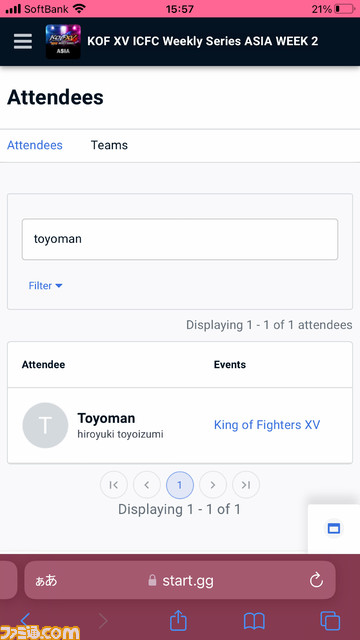Screen dimensions: 360x640
Task: Jump to last results page
Action: 246,485
